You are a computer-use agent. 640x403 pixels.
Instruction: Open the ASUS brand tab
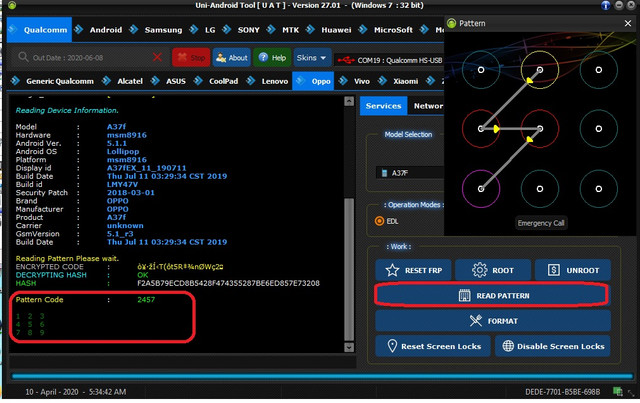176,81
